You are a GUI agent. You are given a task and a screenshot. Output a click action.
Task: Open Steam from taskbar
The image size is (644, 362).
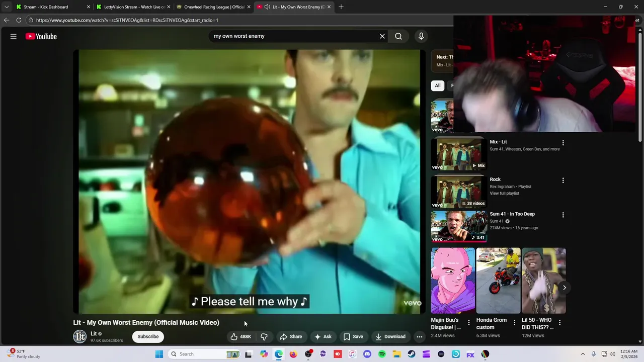click(x=412, y=354)
